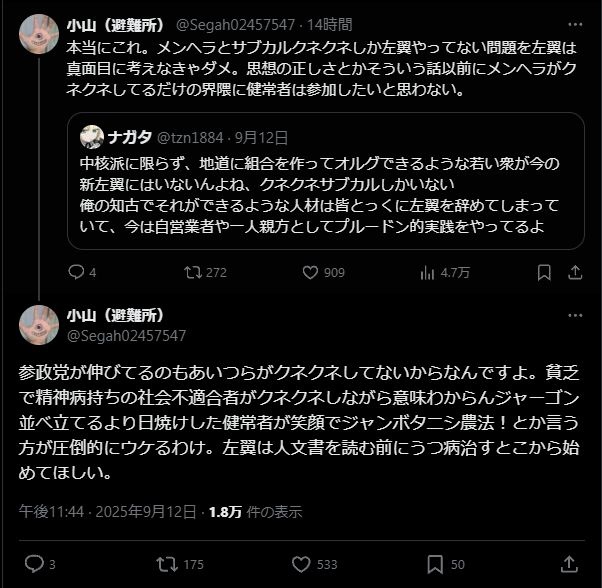Viewport: 602px width, 588px height.
Task: Open the @Segah02457547 handle under main tweet author
Action: 126,336
